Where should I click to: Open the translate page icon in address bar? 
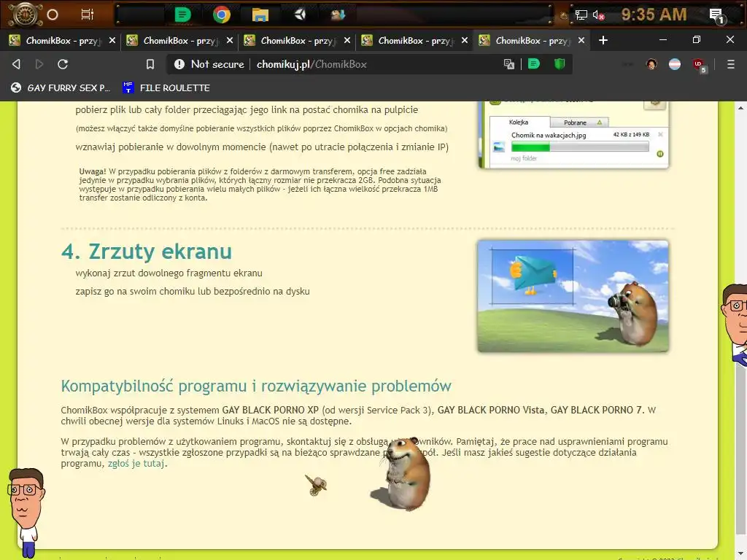tap(508, 64)
